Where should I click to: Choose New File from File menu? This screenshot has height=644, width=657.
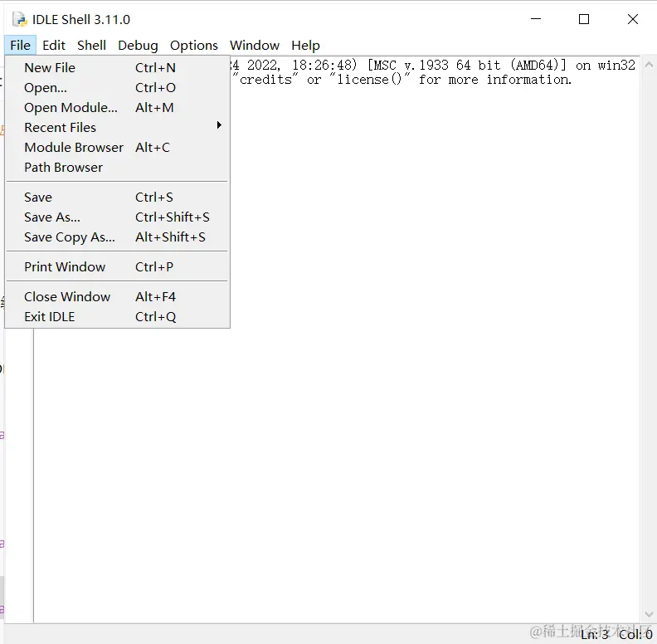tap(117, 67)
